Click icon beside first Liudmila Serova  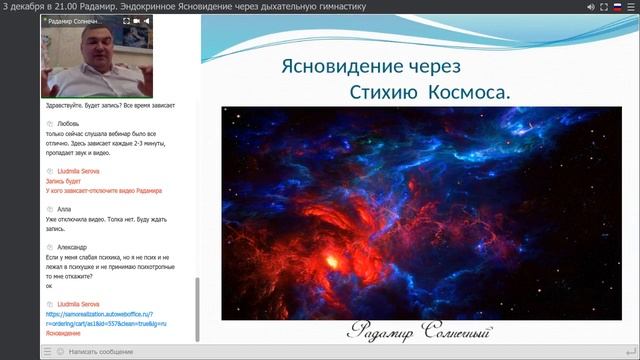click(x=50, y=171)
